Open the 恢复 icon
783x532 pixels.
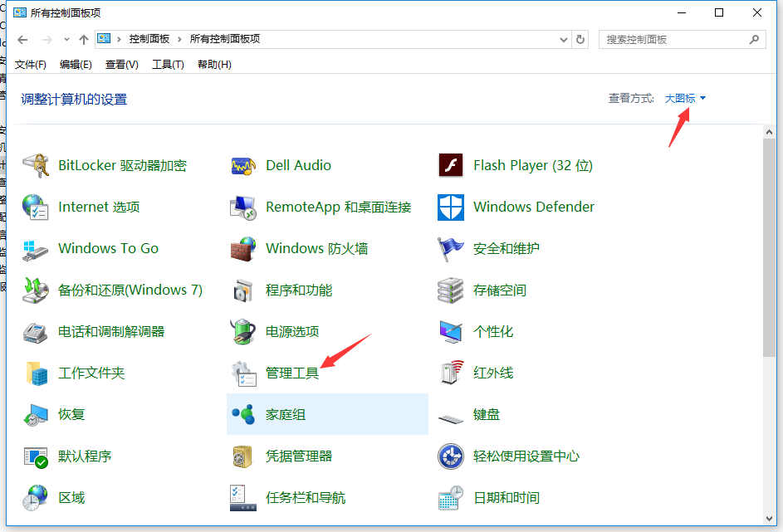[36, 415]
